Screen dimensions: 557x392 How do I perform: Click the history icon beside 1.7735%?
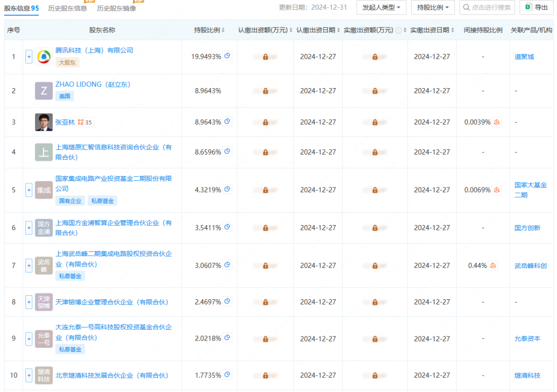[227, 374]
